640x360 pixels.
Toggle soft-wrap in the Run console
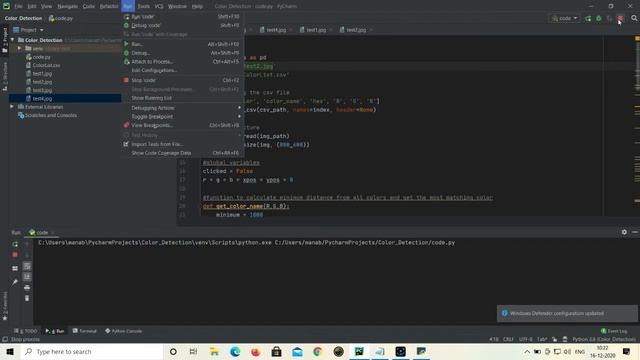tap(27, 266)
